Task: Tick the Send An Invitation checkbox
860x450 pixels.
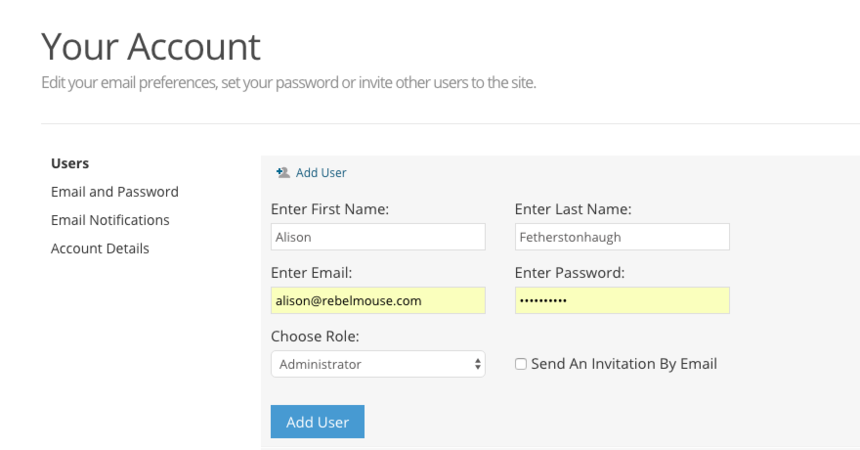Action: [x=521, y=364]
